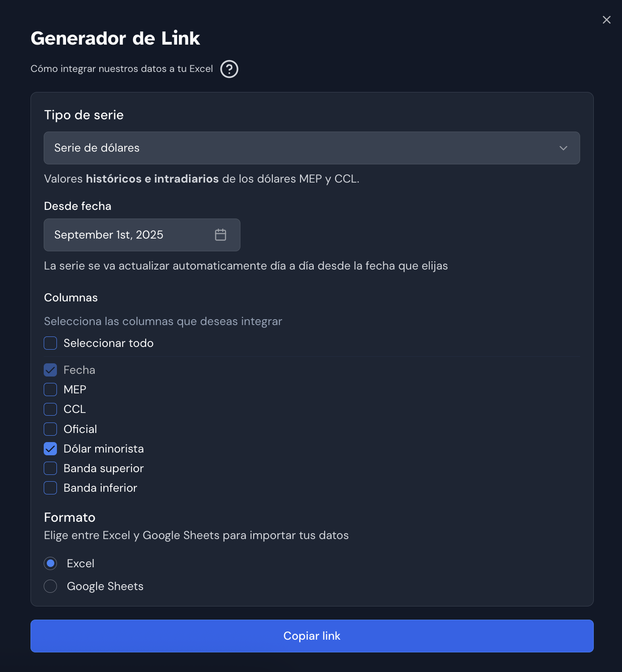Select the Oficial column checkbox
This screenshot has width=622, height=672.
click(51, 429)
